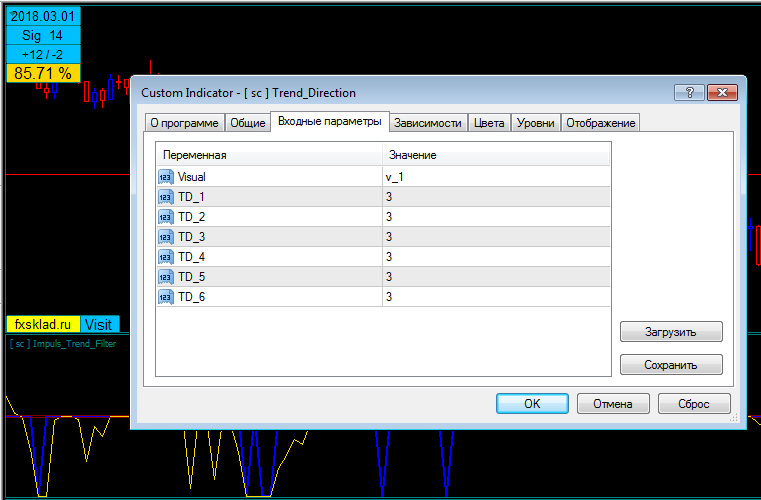Select the TD_1 variable name
The image size is (761, 500).
click(191, 197)
